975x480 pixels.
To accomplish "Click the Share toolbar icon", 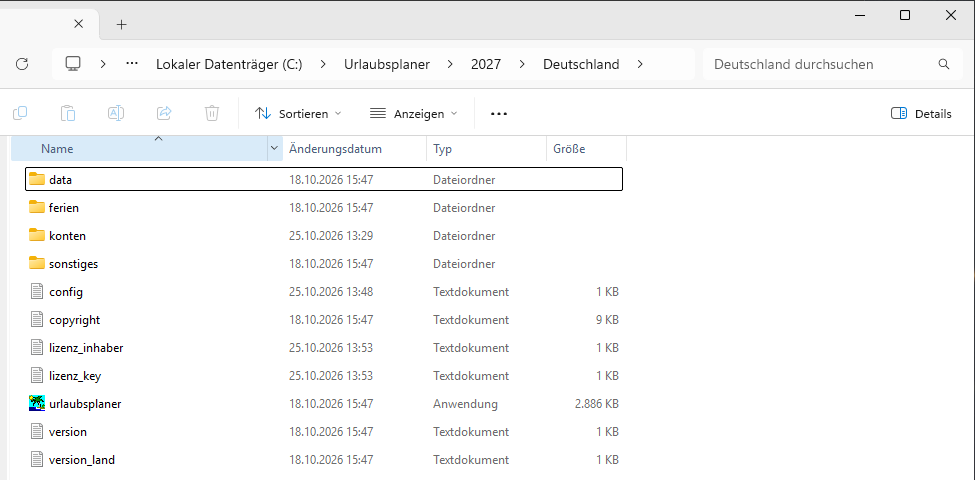I will 164,113.
